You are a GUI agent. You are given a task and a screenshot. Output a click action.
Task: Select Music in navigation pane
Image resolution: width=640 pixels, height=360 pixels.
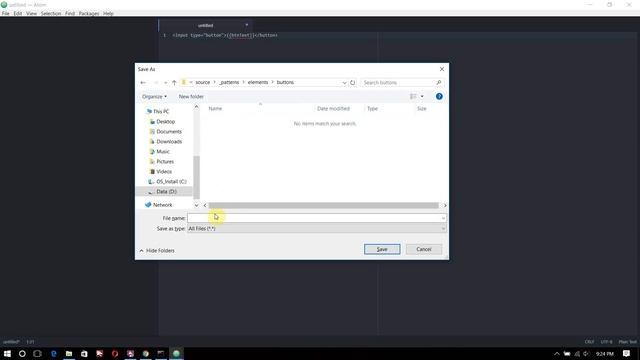[x=162, y=152]
